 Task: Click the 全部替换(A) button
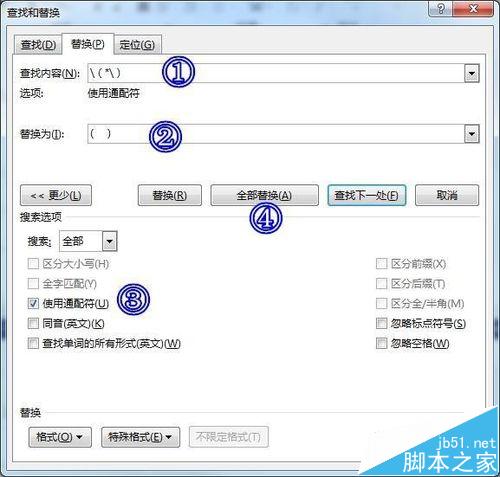(264, 195)
